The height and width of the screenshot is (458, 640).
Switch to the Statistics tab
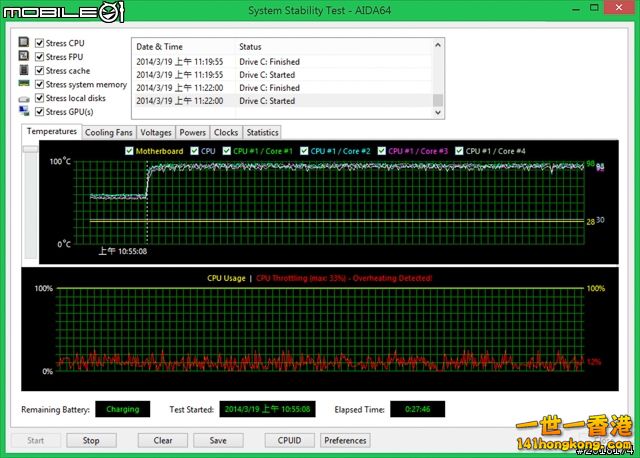tap(262, 133)
